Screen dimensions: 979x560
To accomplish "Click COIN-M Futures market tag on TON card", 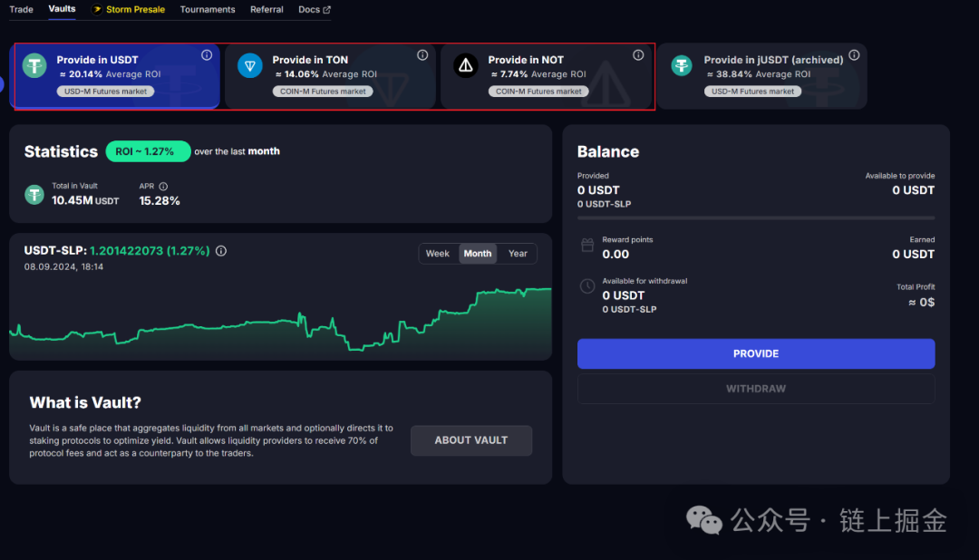I will [x=323, y=92].
